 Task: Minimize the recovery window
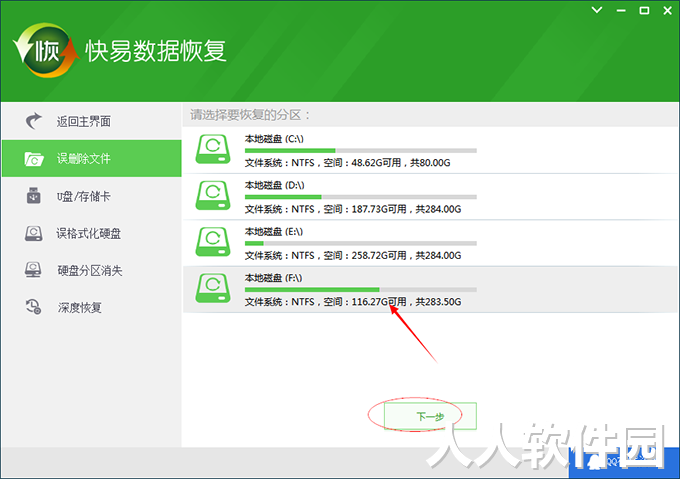pyautogui.click(x=621, y=10)
